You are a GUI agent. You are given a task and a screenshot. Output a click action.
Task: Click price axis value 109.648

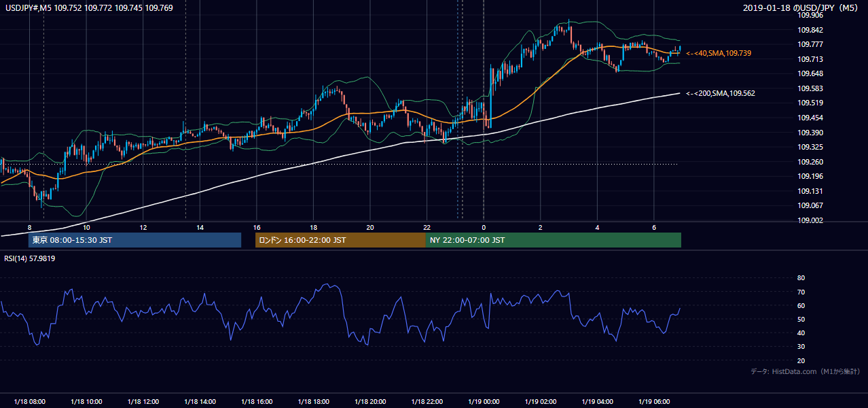[810, 73]
